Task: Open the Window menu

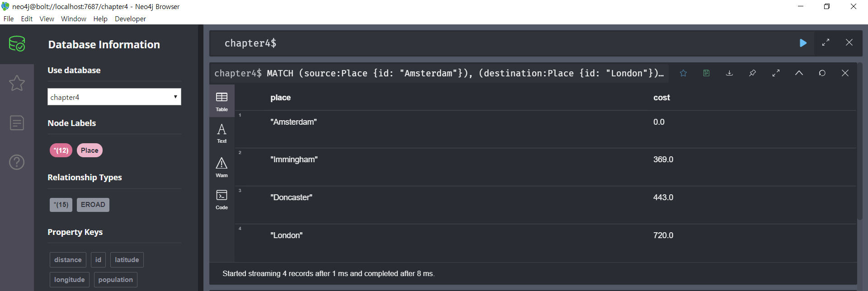Action: [74, 19]
